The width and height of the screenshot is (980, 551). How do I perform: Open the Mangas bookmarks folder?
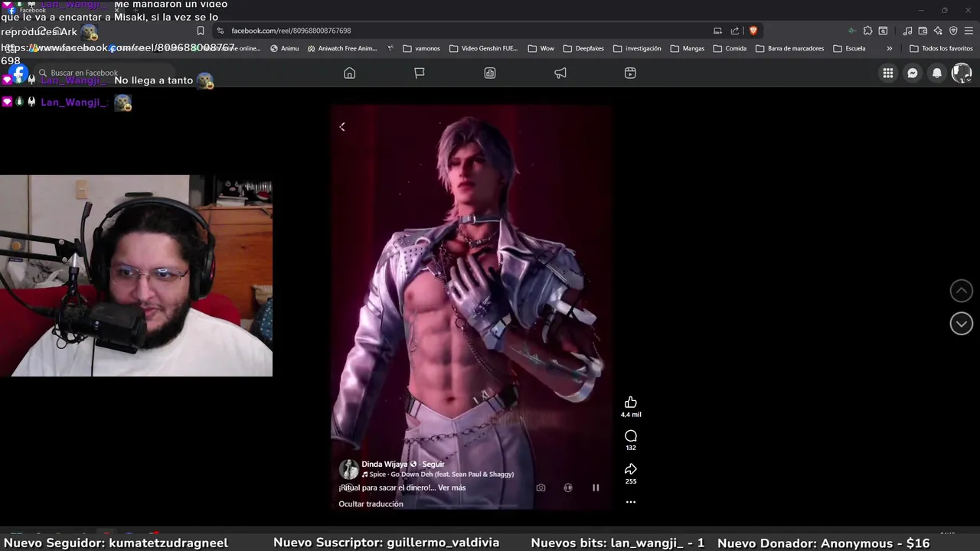[688, 48]
